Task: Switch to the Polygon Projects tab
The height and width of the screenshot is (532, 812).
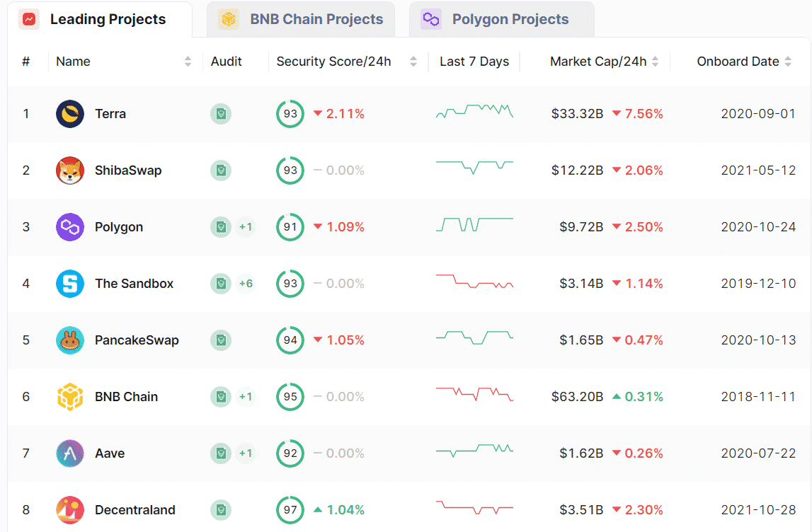Action: coord(501,20)
